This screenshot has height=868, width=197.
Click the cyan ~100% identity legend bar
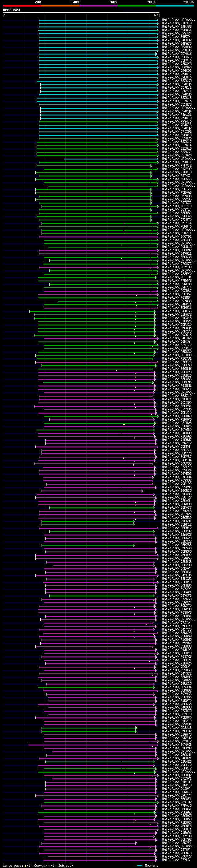coord(175,6)
